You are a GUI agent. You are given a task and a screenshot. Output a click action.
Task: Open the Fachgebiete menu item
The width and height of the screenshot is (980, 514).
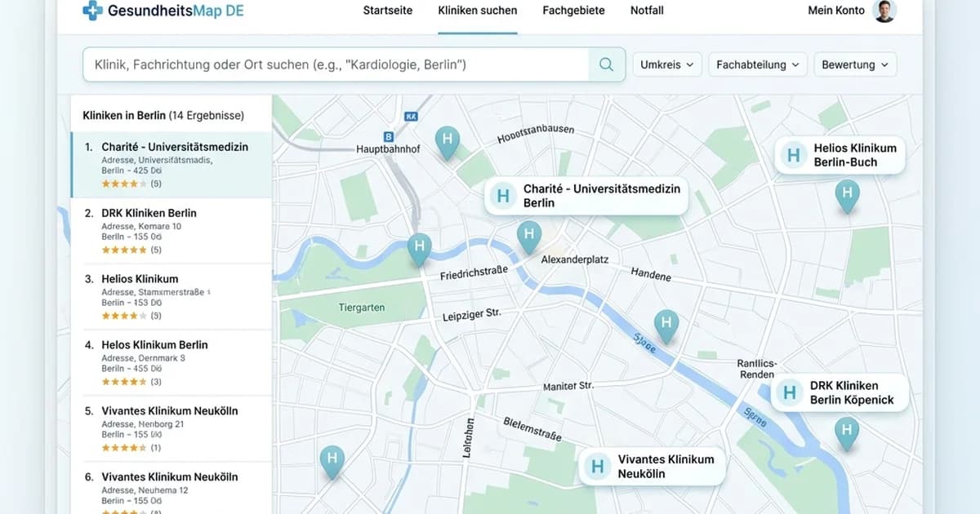point(573,11)
